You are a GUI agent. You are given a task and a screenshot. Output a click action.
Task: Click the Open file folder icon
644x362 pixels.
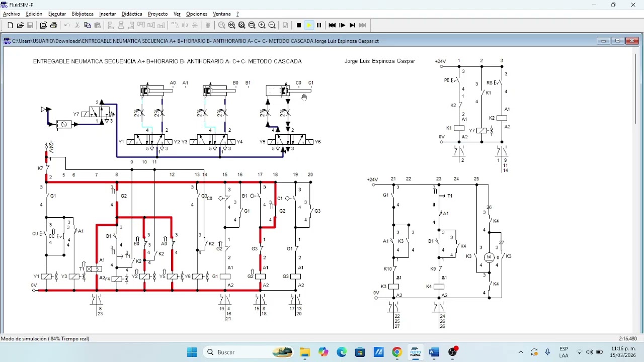[21, 25]
